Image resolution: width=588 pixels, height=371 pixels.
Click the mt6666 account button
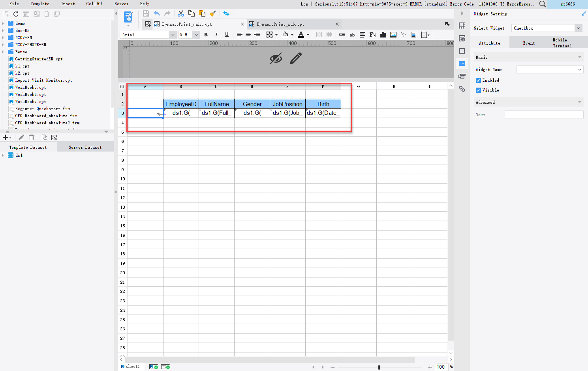coord(567,4)
